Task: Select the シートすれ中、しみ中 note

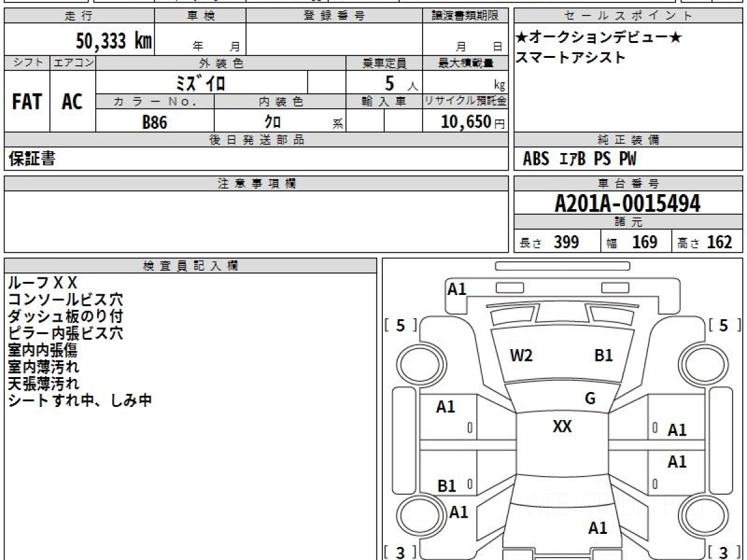Action: [x=80, y=401]
